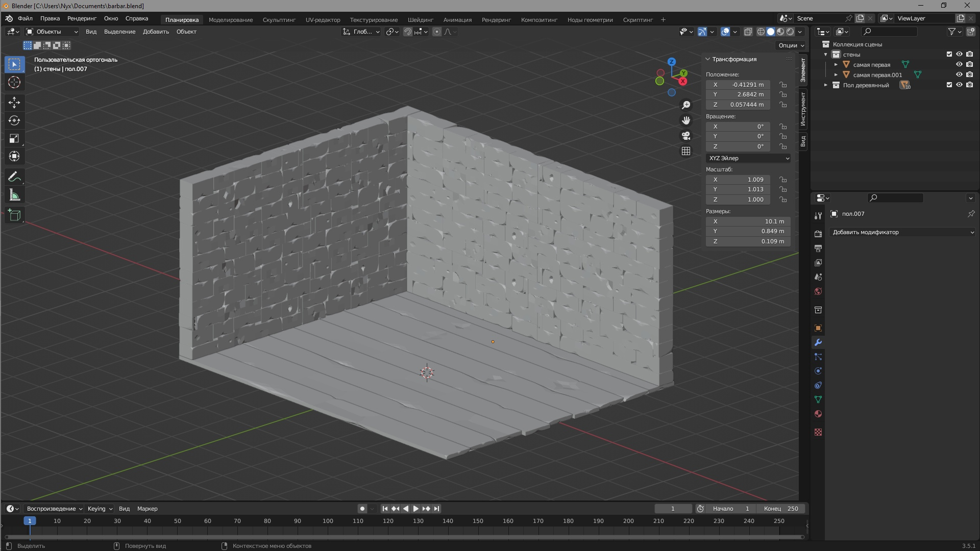Jump to first frame
This screenshot has width=980, height=551.
[x=385, y=509]
